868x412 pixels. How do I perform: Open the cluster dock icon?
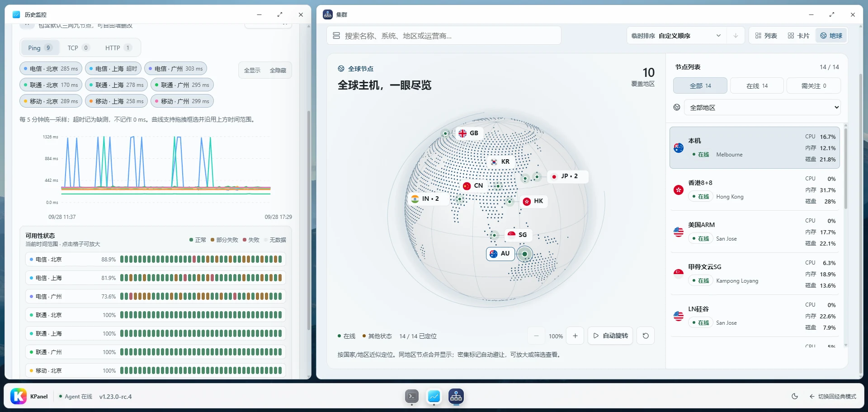click(456, 397)
